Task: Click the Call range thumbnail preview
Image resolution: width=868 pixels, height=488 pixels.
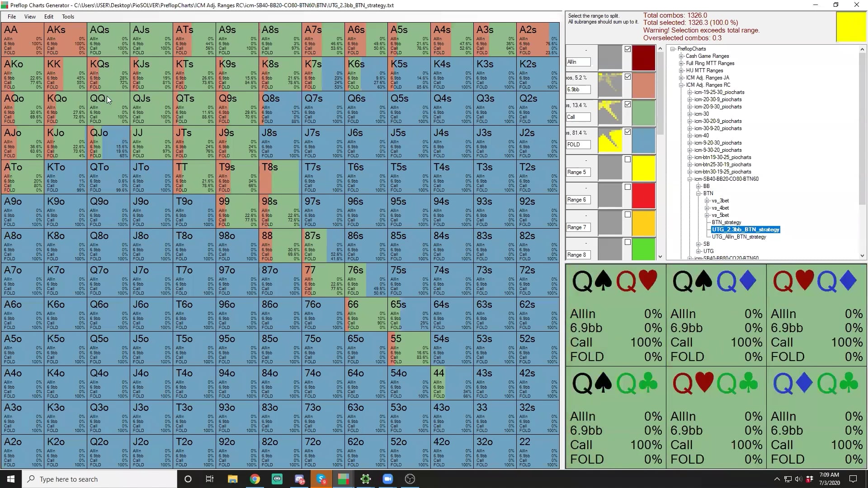Action: [x=610, y=113]
